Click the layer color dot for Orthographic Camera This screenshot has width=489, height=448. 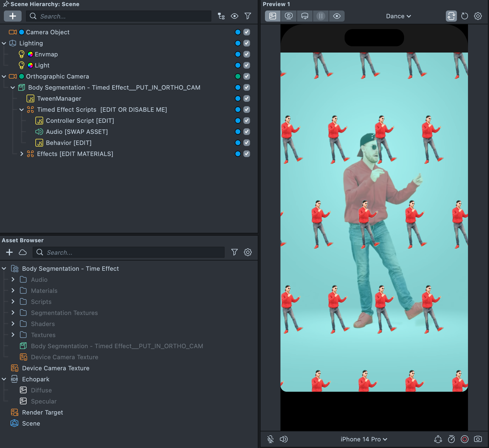238,76
